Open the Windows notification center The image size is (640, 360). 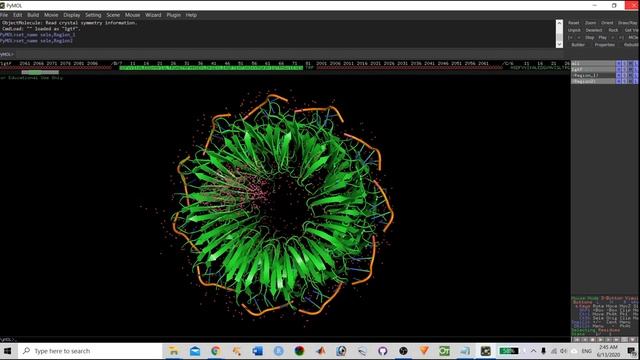coord(631,351)
